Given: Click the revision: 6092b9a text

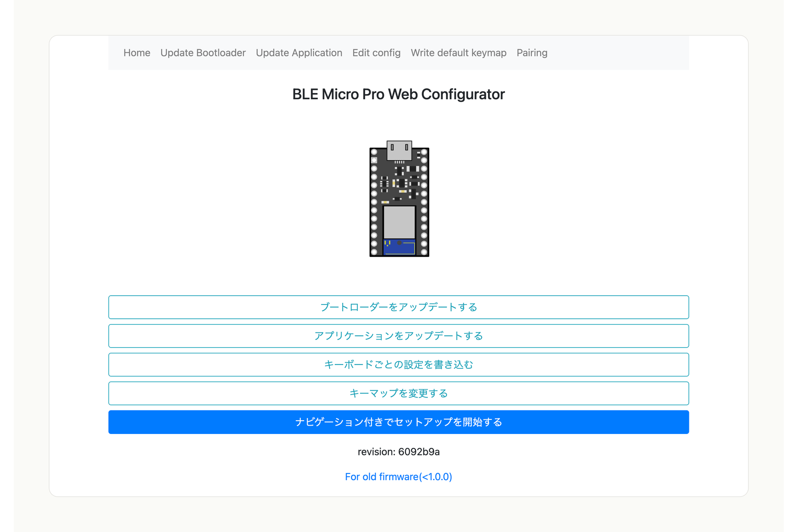Looking at the screenshot, I should (399, 452).
